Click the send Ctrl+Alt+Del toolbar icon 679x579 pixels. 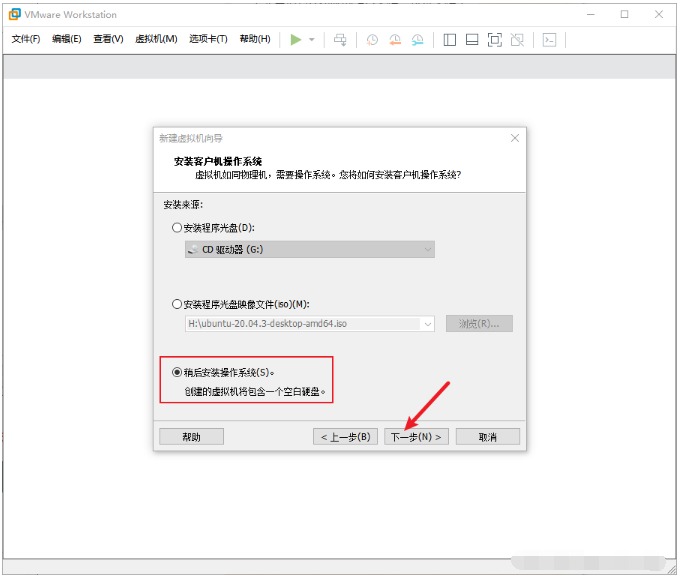pos(340,40)
